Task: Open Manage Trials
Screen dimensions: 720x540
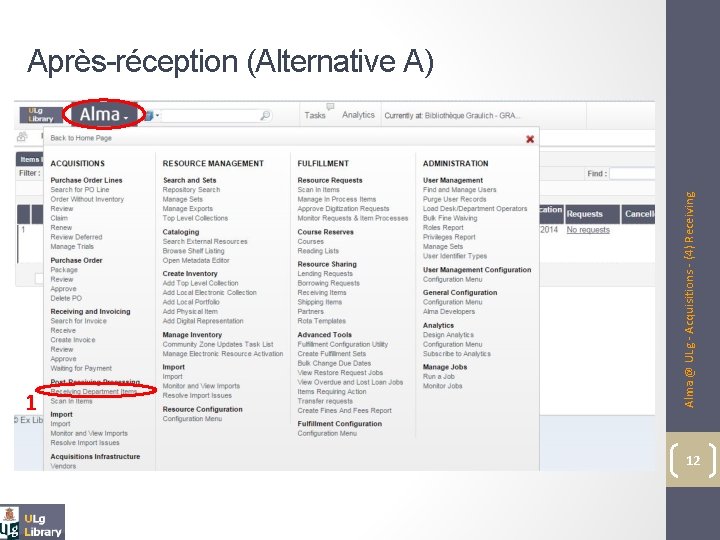Action: coord(72,247)
